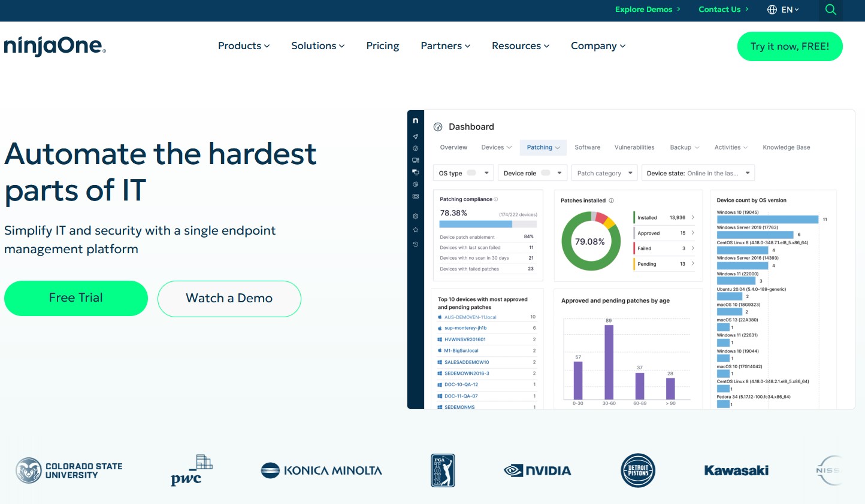
Task: Open the Patch category dropdown
Action: (x=604, y=173)
